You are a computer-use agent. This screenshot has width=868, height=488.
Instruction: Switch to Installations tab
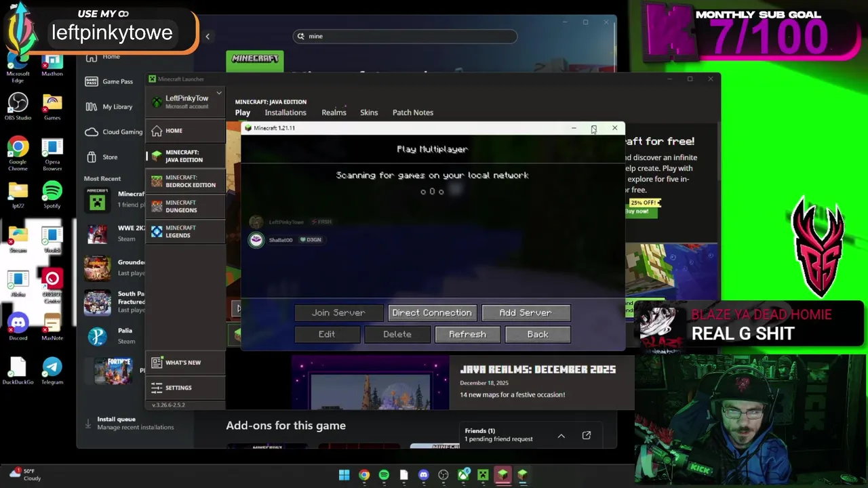pos(285,113)
